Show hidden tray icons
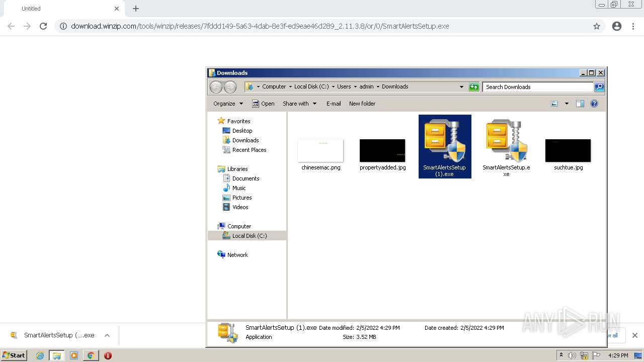The image size is (644, 362). coord(561,355)
